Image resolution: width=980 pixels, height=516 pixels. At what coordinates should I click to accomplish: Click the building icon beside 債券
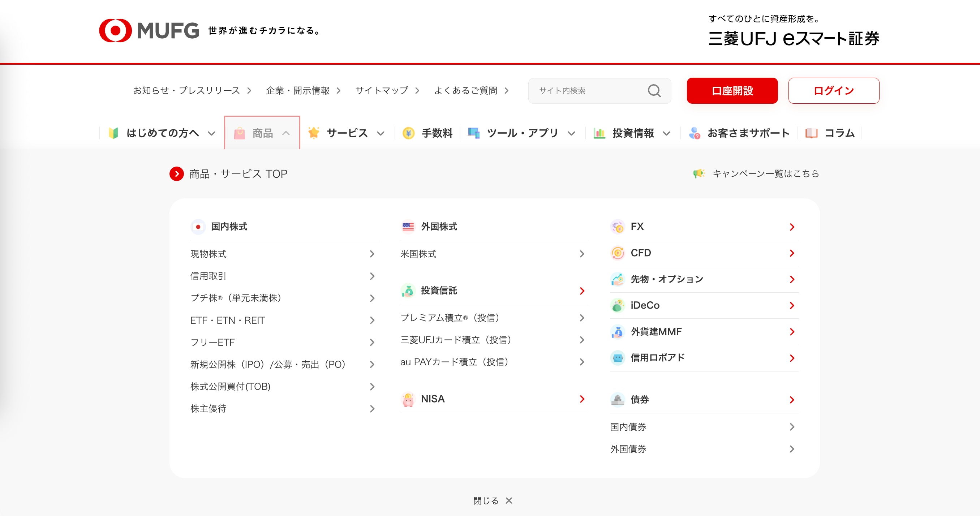pos(618,400)
